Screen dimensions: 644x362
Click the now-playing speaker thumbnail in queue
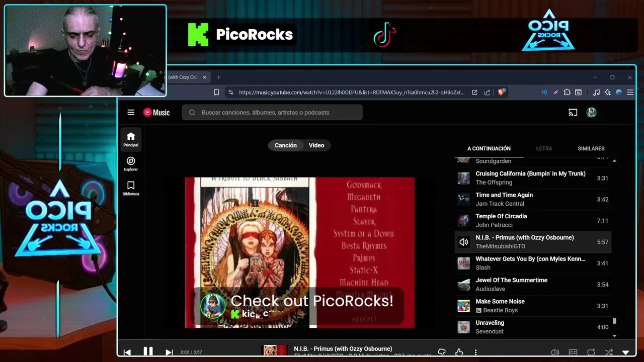463,242
